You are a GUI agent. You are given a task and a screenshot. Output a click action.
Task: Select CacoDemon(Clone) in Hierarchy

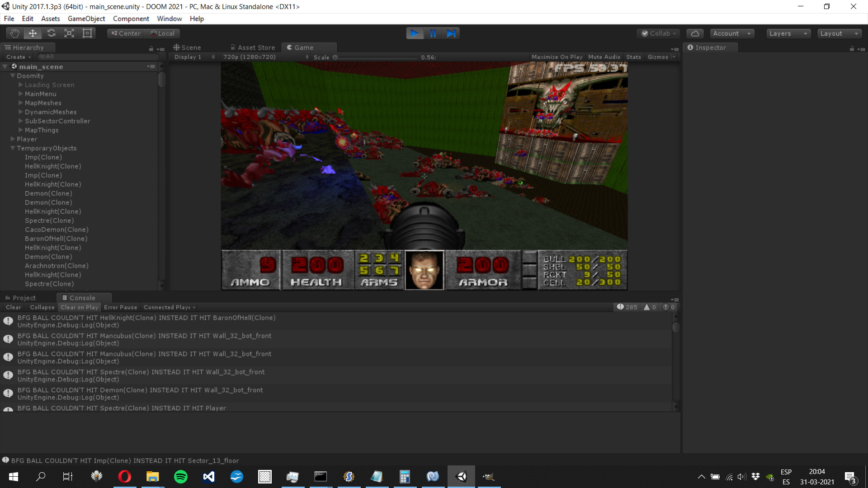(x=57, y=230)
